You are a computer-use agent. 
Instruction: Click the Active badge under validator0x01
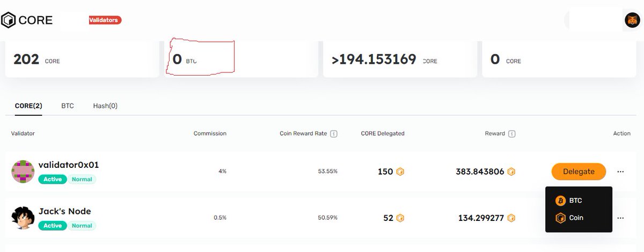tap(53, 179)
